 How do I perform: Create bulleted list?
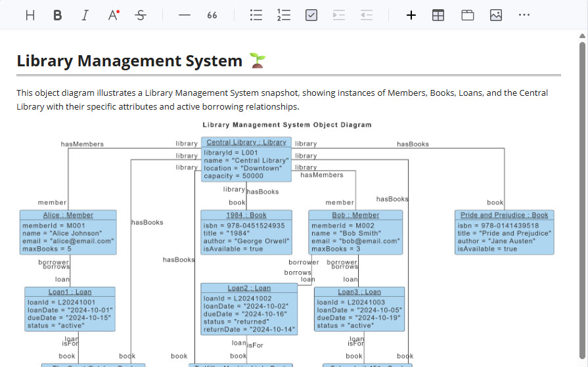pyautogui.click(x=256, y=15)
